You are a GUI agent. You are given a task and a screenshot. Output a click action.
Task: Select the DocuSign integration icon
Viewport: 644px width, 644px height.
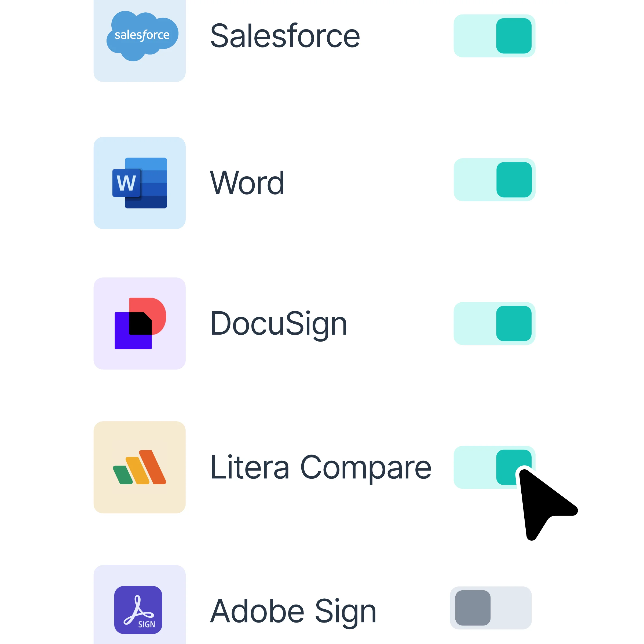(x=140, y=323)
